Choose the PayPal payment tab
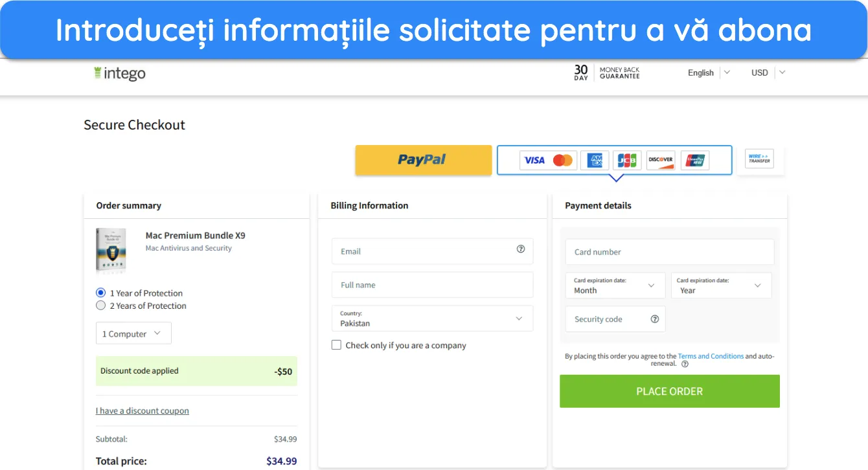The width and height of the screenshot is (868, 470). click(x=424, y=160)
